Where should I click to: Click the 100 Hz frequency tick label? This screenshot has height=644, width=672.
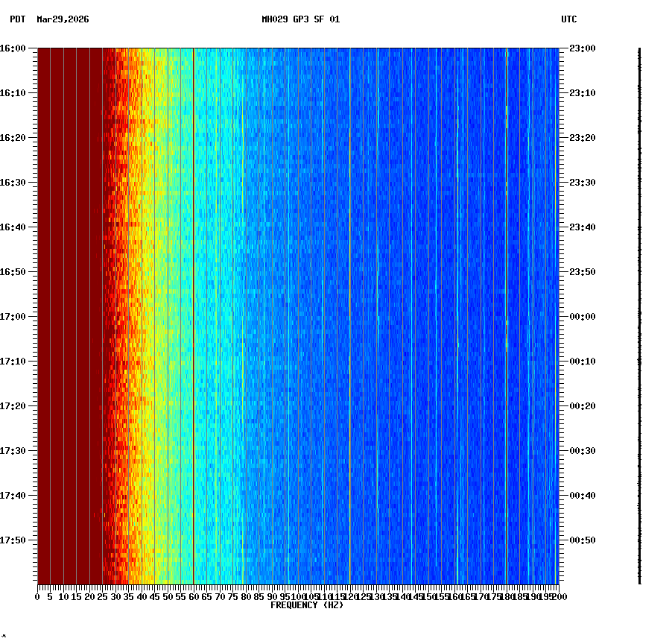[x=297, y=596]
